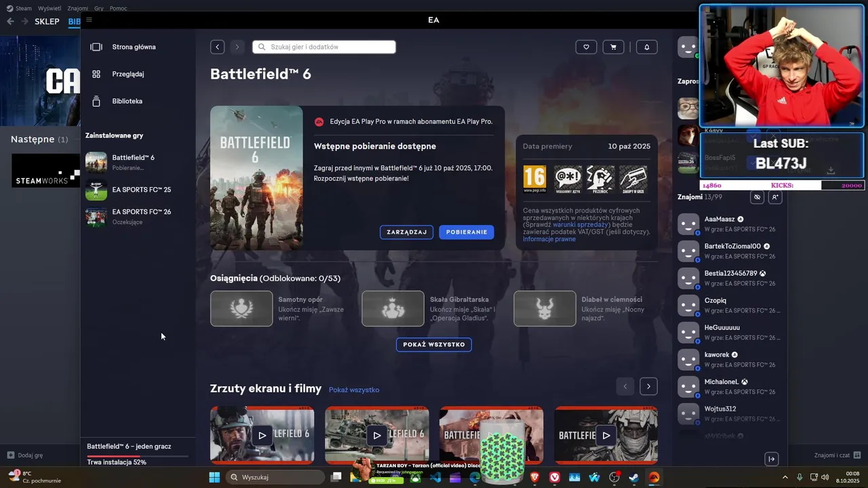Go to Strona główna in EA sidebar
868x488 pixels.
(x=134, y=47)
